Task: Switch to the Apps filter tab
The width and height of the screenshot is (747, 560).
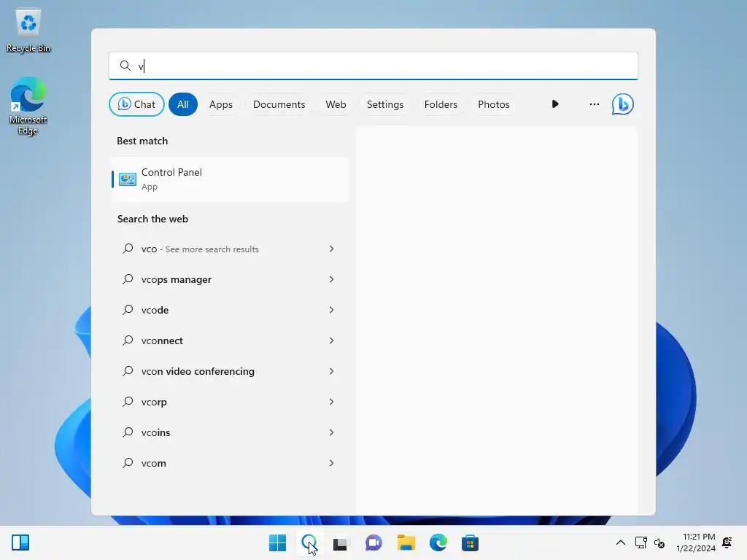Action: coord(221,104)
